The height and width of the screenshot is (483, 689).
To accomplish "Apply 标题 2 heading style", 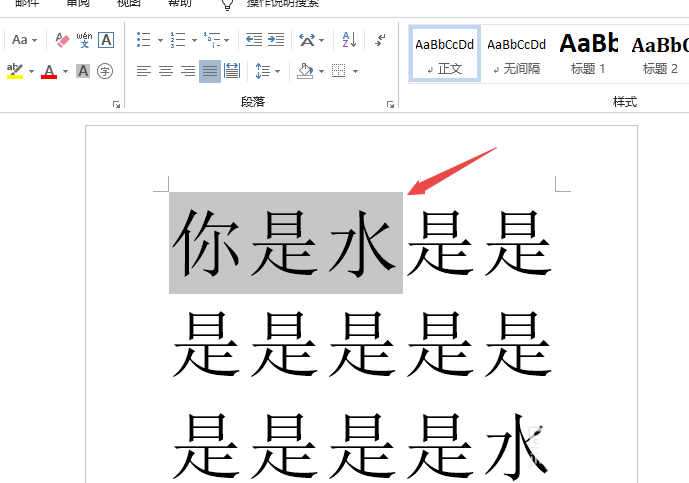I will pos(659,54).
